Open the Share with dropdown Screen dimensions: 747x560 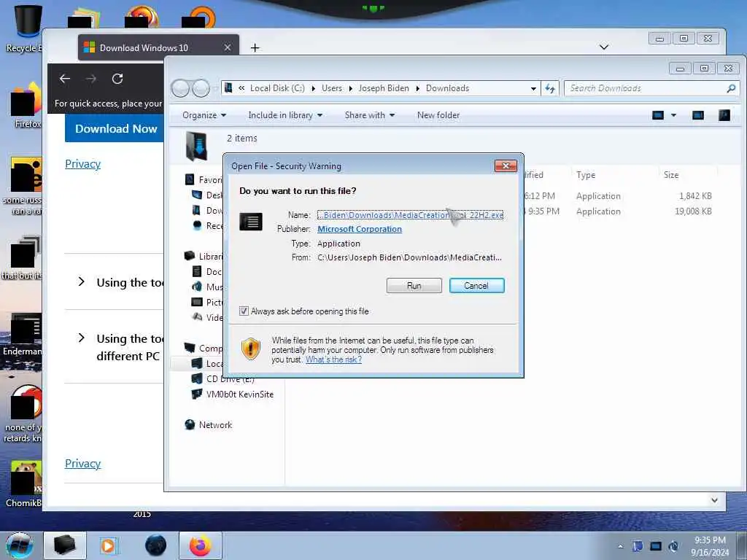370,115
